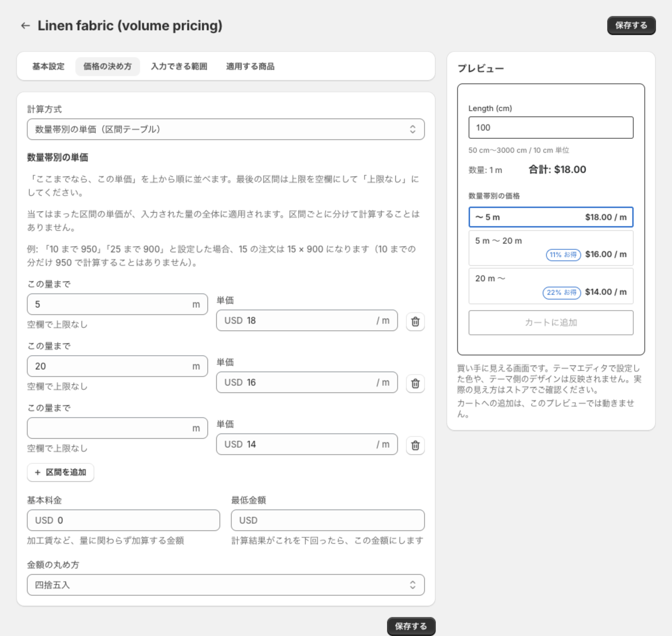
Task: Click the 11% お得 badge
Action: (x=563, y=255)
